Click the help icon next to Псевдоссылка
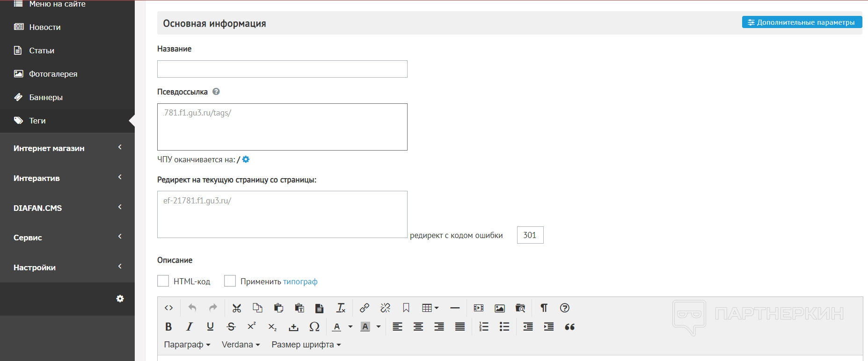 coord(216,92)
